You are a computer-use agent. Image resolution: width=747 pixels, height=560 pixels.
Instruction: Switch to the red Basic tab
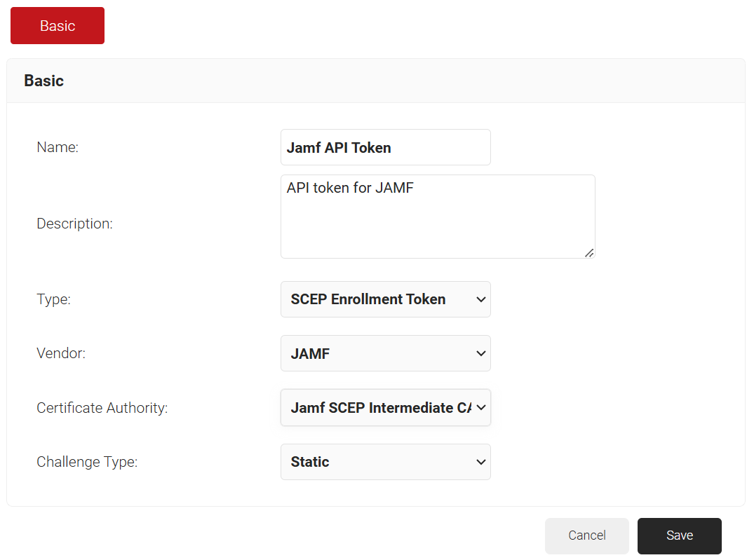(x=58, y=26)
